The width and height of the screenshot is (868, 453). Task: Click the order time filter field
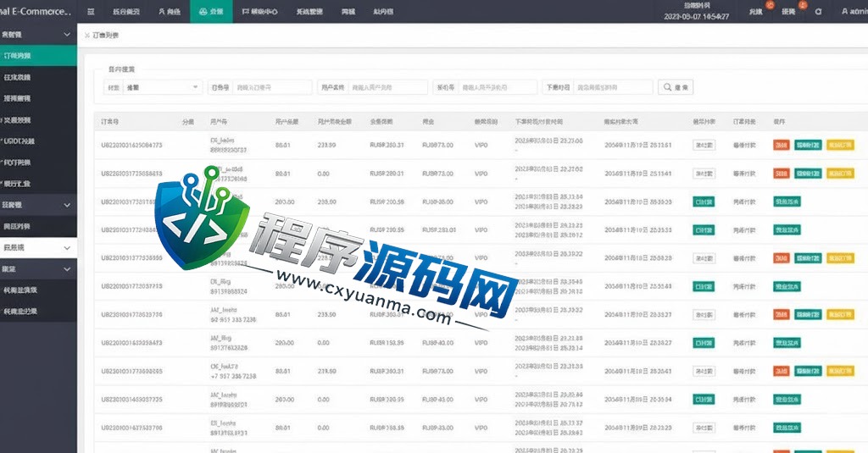coord(613,87)
